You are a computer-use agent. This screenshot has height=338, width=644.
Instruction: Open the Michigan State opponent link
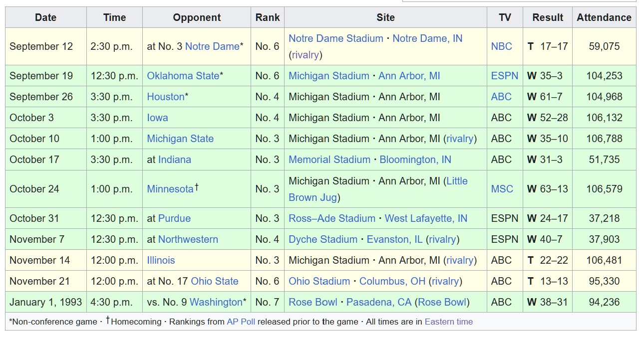(180, 139)
